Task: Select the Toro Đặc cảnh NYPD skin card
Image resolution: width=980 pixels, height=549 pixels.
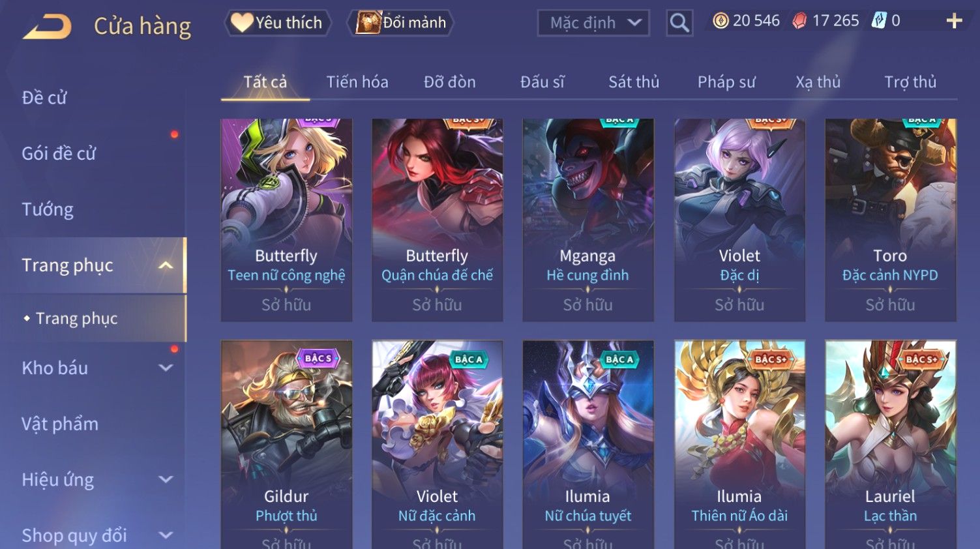Action: 890,220
